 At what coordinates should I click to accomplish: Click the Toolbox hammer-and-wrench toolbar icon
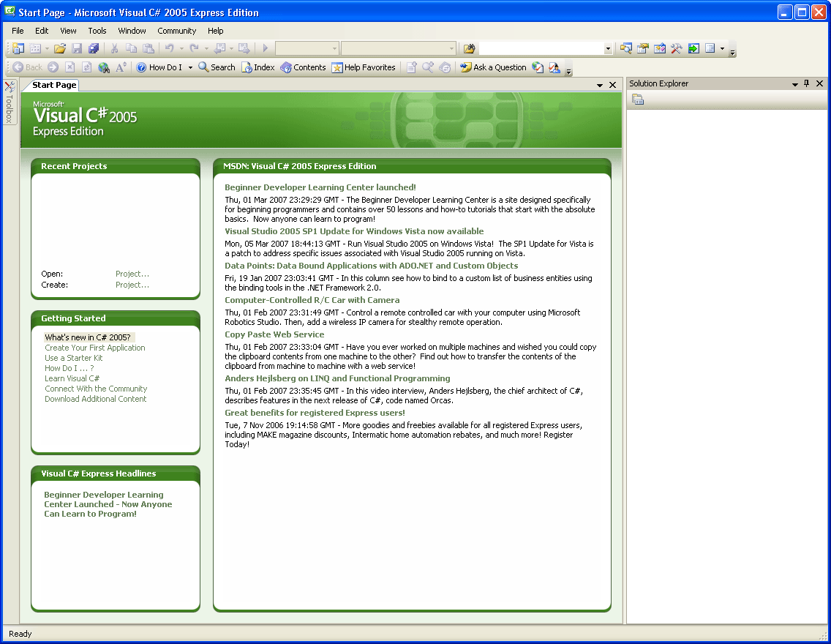[x=676, y=48]
